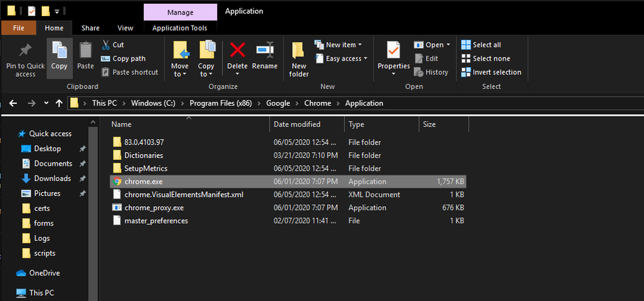Screen dimensions: 644x301
Task: Click Invert selection in the ribbon
Action: pyautogui.click(x=491, y=72)
